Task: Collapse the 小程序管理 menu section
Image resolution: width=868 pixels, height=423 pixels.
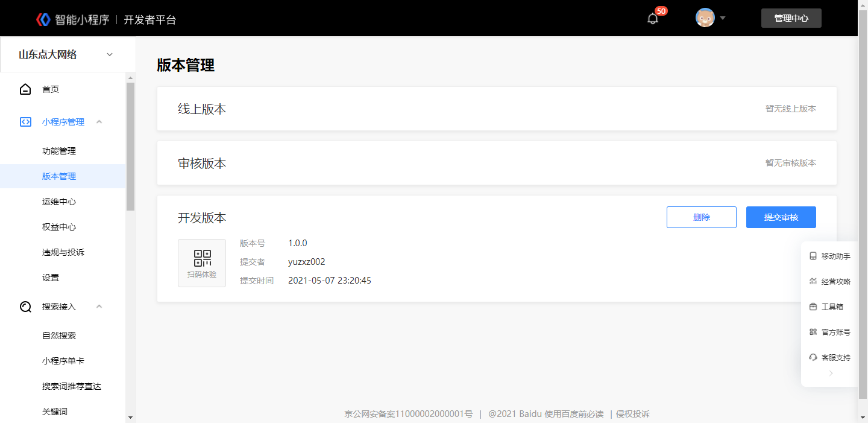Action: (x=99, y=122)
